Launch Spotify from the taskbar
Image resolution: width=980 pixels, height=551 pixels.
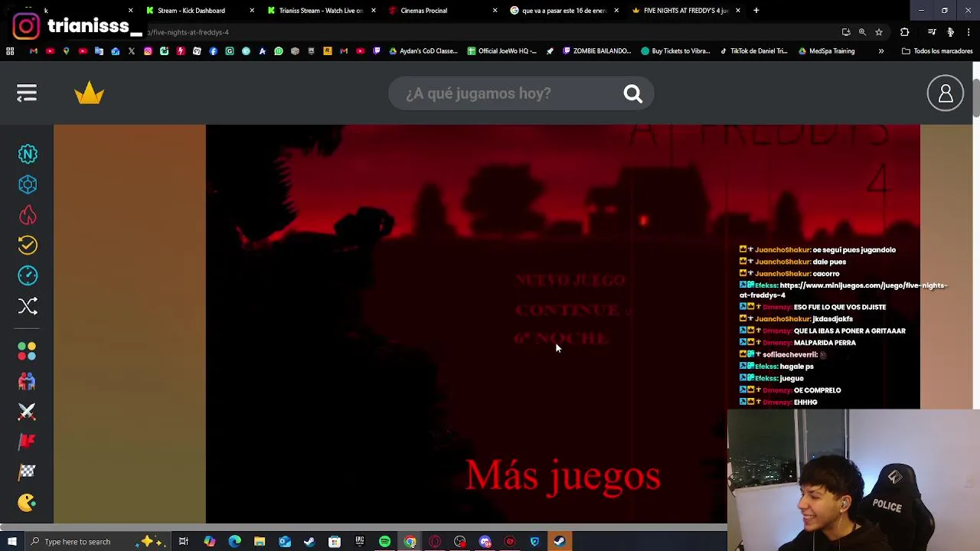[384, 542]
